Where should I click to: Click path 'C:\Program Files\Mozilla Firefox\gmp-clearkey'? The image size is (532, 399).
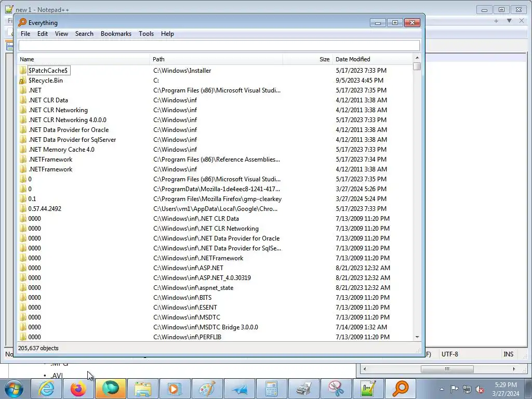[218, 199]
